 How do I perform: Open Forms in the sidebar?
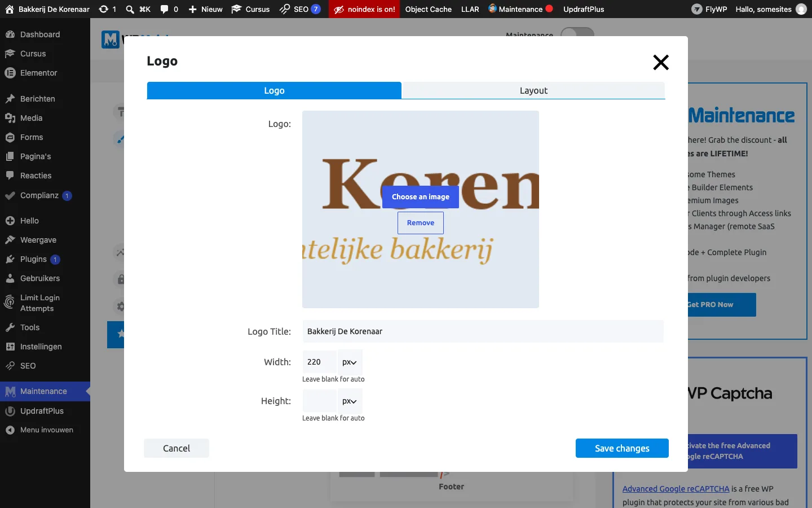(45, 137)
